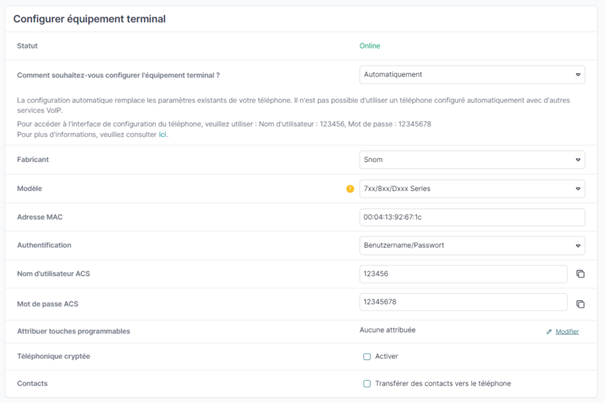
Task: Open the Modèle dropdown 7xx/8xx/Dxxx Series
Action: (x=472, y=189)
